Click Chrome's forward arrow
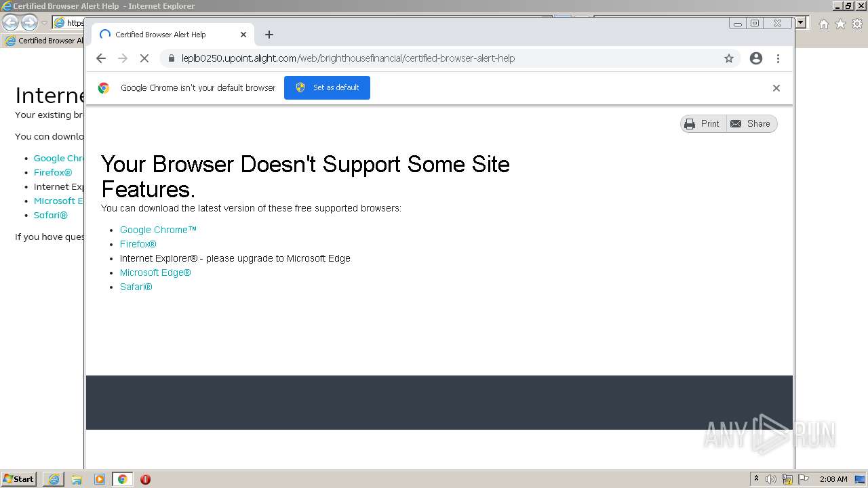 click(123, 58)
